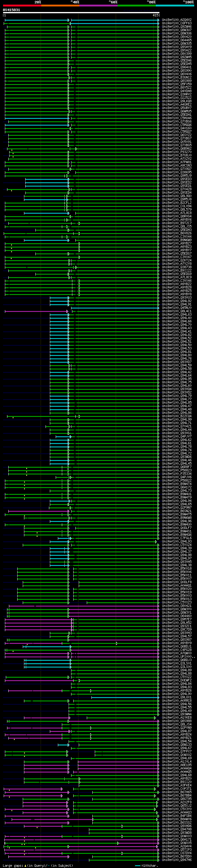
Task: Click the orange ~40% identity legend bar
Action: pos(60,6)
